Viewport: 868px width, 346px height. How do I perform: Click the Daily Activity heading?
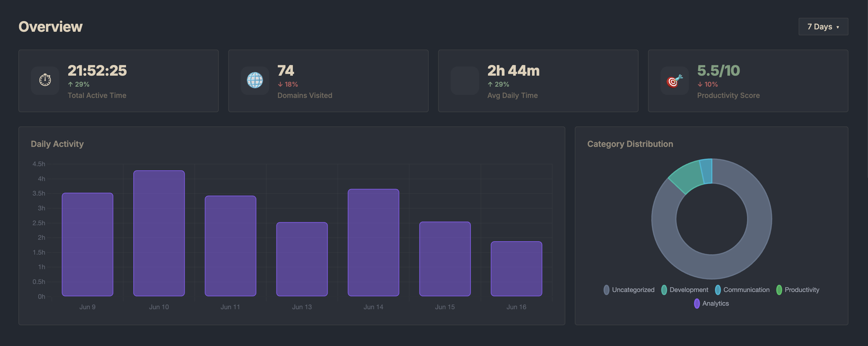[x=57, y=144]
